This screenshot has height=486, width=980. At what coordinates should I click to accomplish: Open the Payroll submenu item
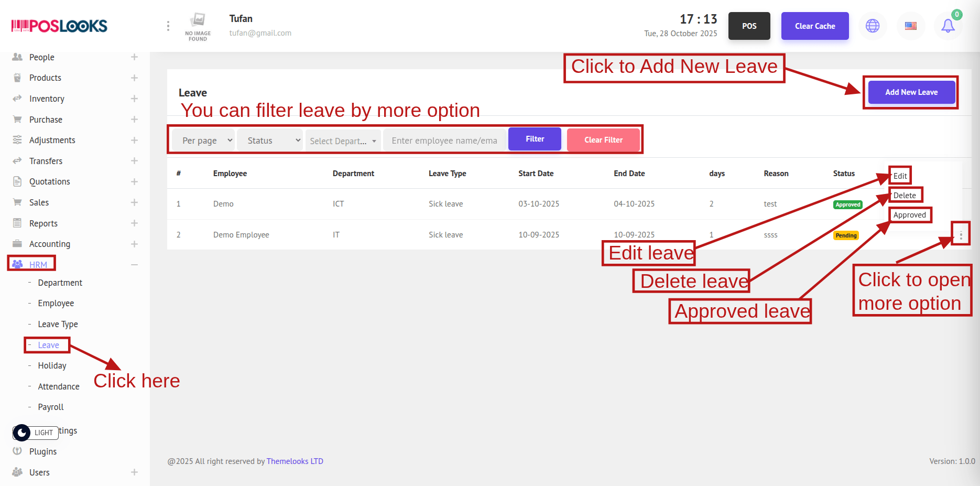click(51, 407)
